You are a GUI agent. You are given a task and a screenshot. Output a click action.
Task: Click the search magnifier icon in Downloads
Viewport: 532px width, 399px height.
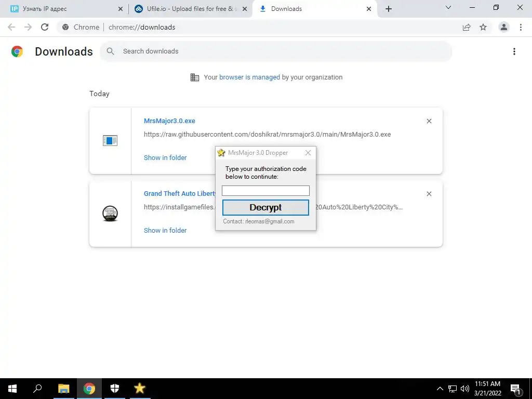click(x=110, y=51)
